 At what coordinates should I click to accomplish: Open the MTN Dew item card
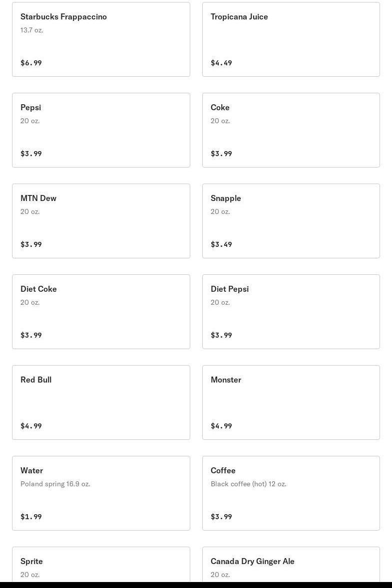[101, 221]
